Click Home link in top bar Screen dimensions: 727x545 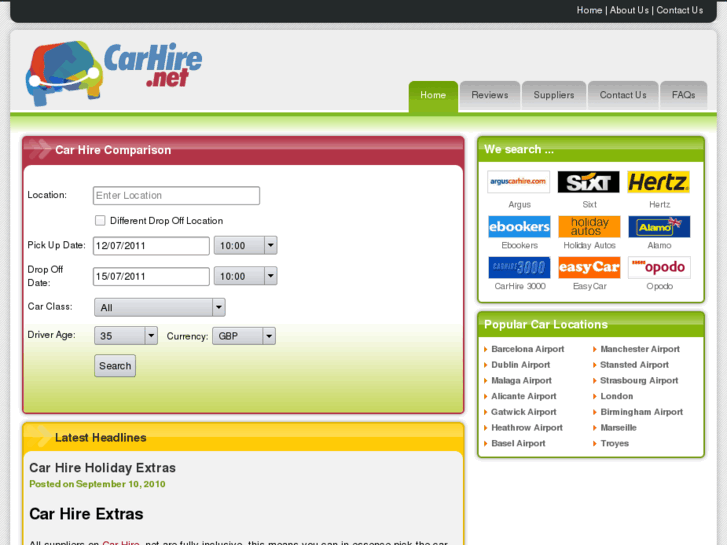coord(589,10)
